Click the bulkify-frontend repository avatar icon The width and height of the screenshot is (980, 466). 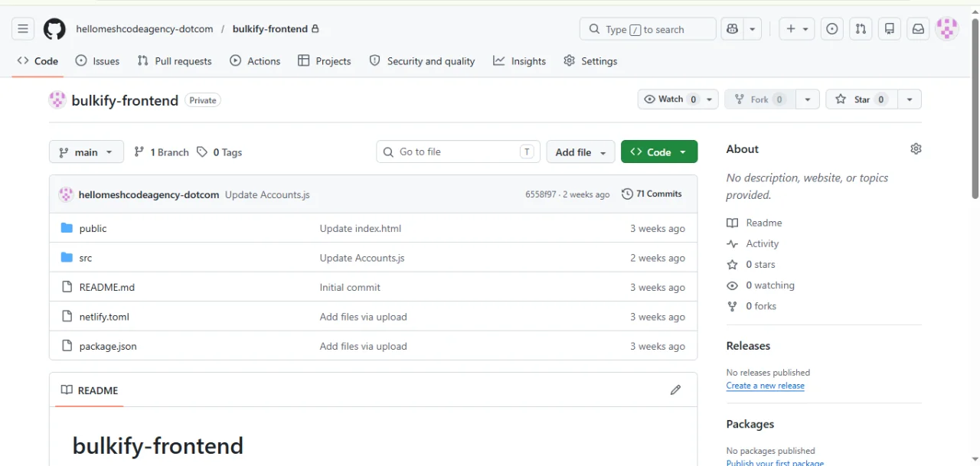point(57,99)
